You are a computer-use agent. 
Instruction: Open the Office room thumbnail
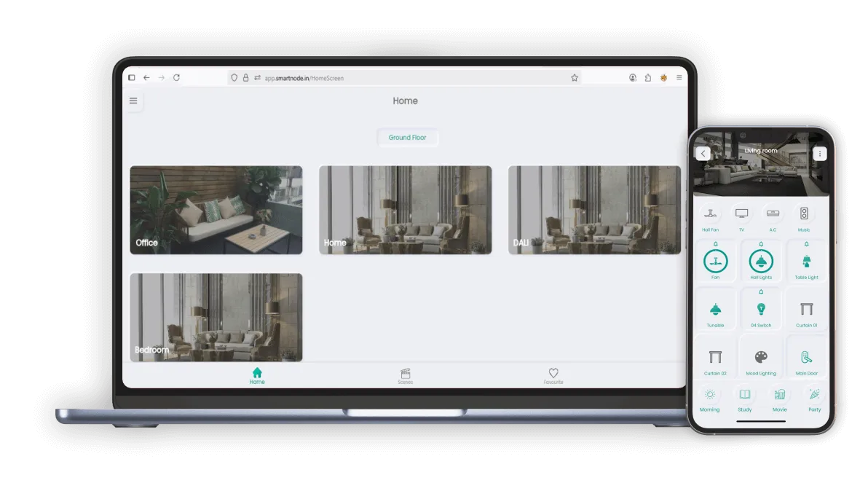(216, 210)
